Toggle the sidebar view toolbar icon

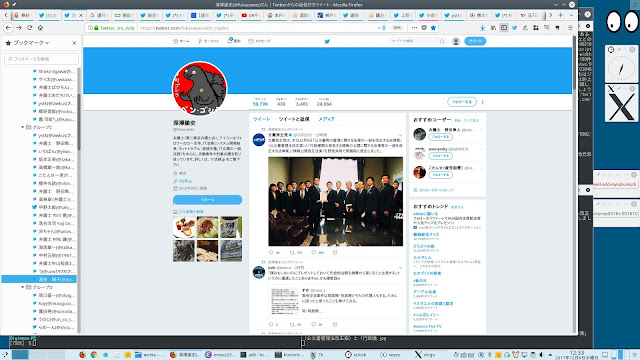(504, 28)
